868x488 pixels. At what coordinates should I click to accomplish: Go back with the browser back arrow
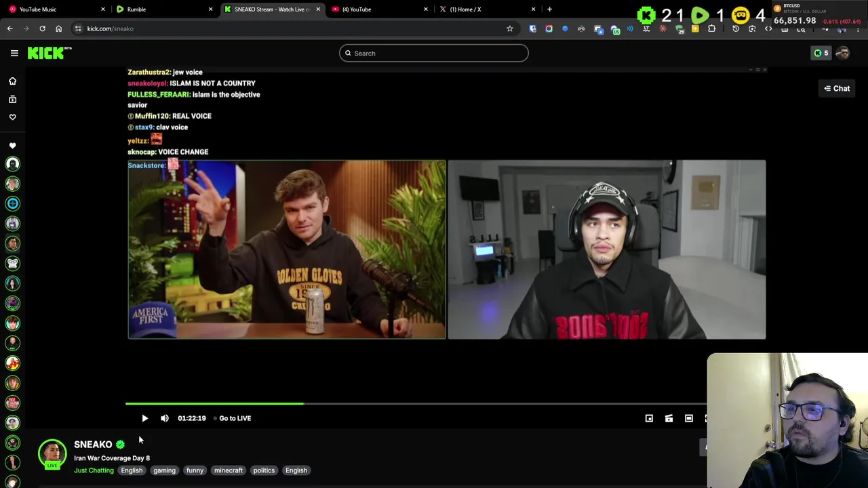pos(9,28)
